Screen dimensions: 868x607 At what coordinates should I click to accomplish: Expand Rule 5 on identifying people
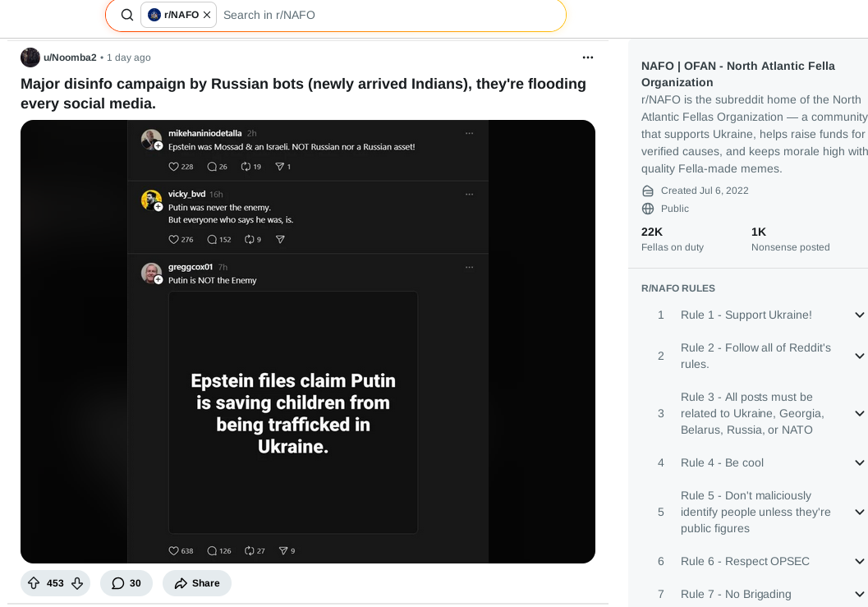[859, 512]
